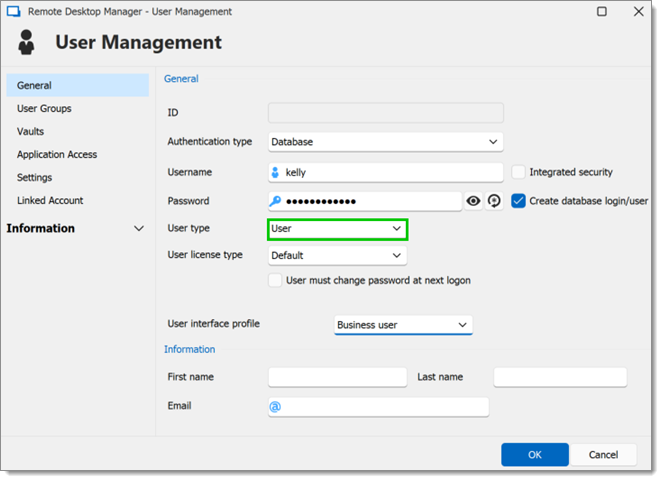Click the blue user icon in Username field
The width and height of the screenshot is (662, 481).
(x=275, y=173)
